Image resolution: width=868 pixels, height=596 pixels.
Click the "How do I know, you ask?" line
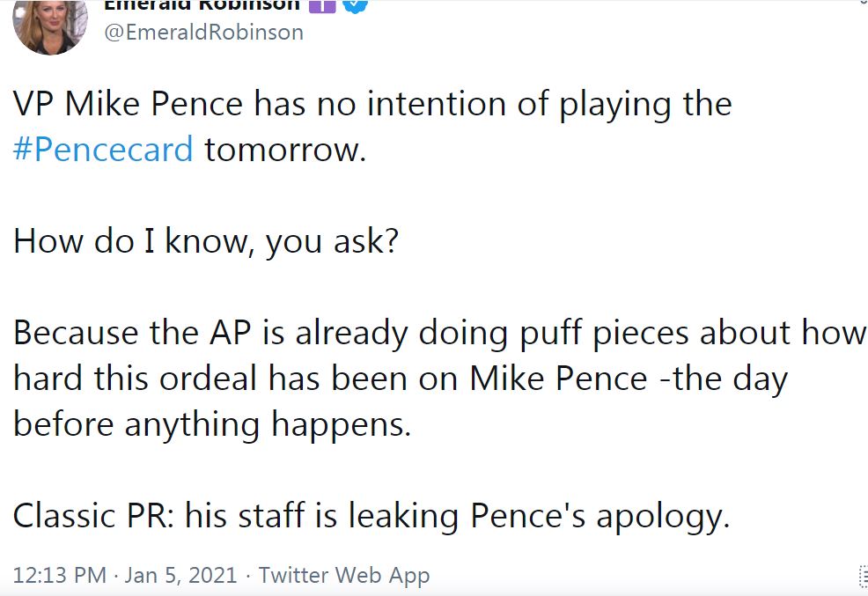pos(206,241)
